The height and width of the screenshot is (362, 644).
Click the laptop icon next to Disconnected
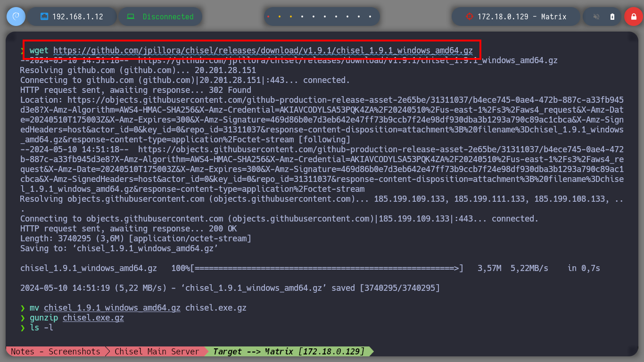tap(131, 16)
